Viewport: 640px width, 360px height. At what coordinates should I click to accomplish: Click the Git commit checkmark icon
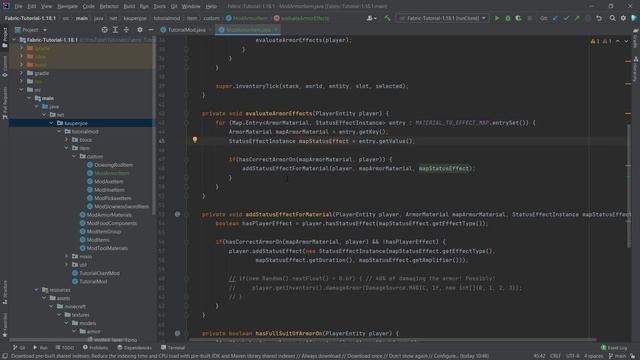(566, 18)
